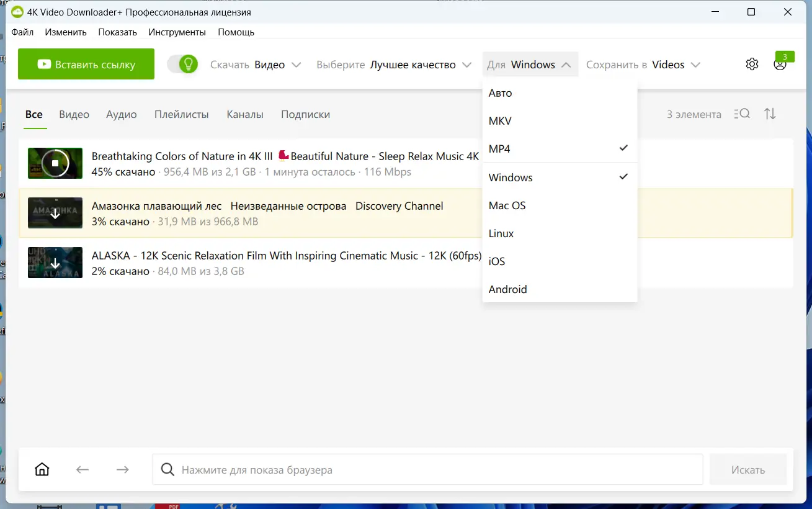Open the Инструменты menu
This screenshot has width=812, height=509.
pos(177,32)
